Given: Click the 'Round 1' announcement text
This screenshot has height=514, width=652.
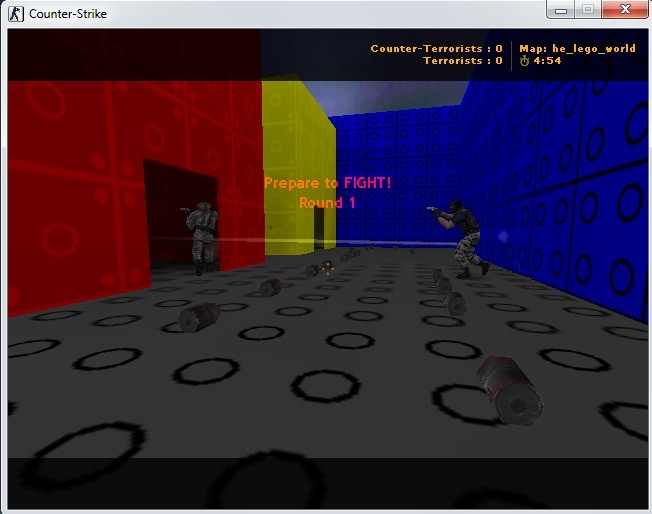Looking at the screenshot, I should pos(327,203).
